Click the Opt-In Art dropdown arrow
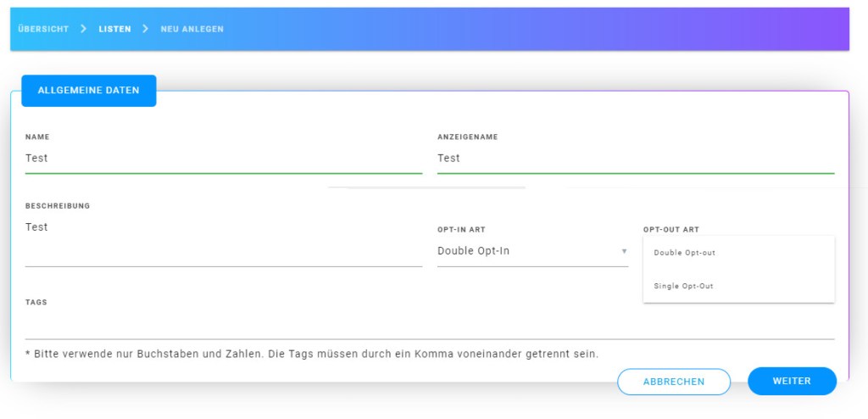The image size is (868, 419). point(624,251)
